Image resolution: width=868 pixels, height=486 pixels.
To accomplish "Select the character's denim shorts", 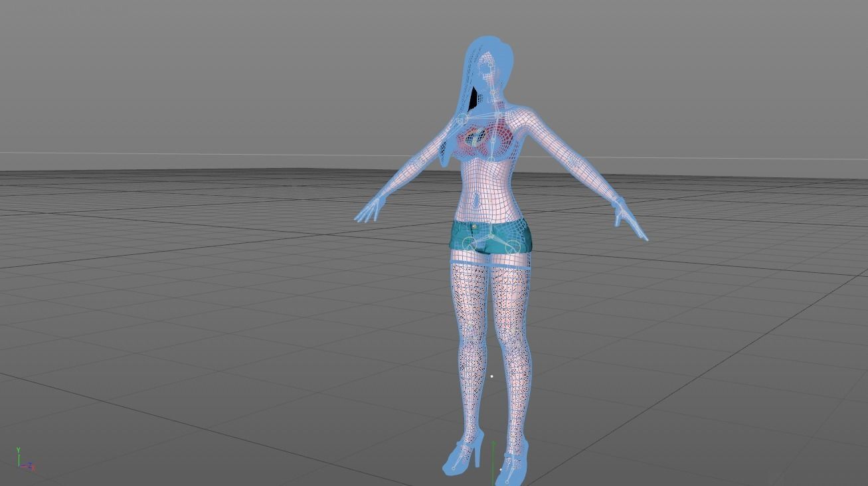I will 490,237.
